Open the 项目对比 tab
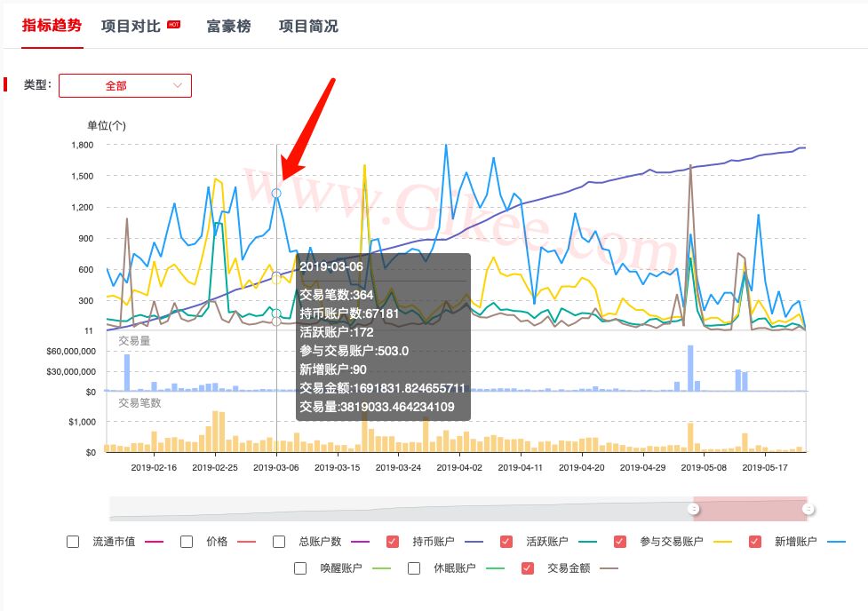This screenshot has width=868, height=611. pyautogui.click(x=131, y=26)
